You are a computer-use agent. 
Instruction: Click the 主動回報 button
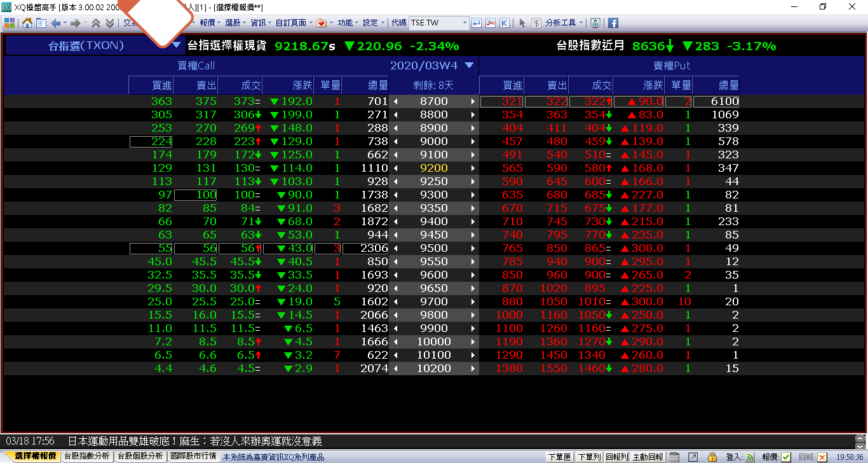(x=648, y=457)
